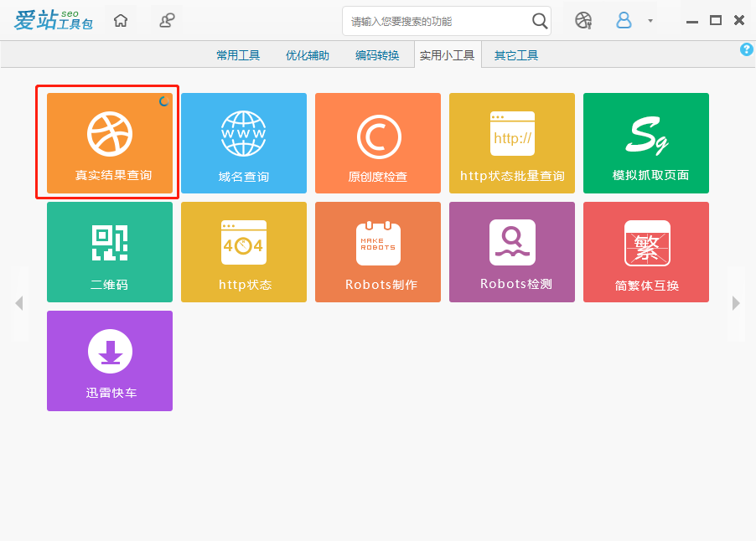
Task: Launch the 模拟抓取页面 page capture tool
Action: click(645, 142)
